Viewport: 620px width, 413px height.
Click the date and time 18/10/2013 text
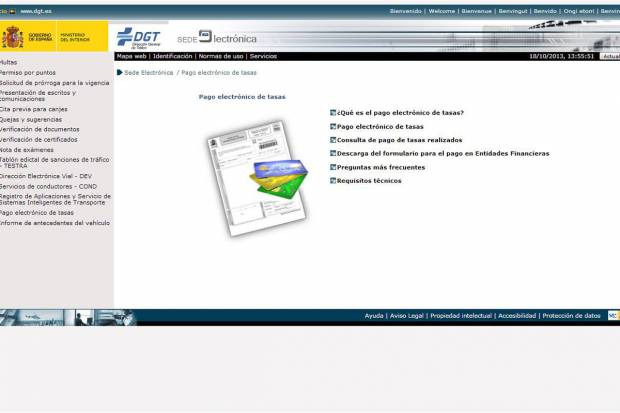tap(561, 56)
